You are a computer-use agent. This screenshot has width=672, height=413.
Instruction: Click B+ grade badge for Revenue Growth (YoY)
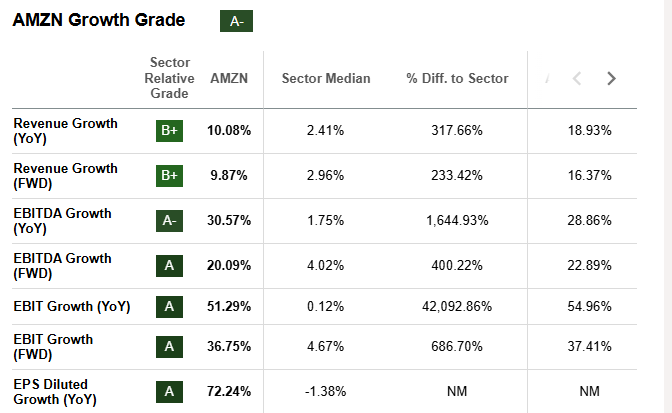(x=169, y=131)
